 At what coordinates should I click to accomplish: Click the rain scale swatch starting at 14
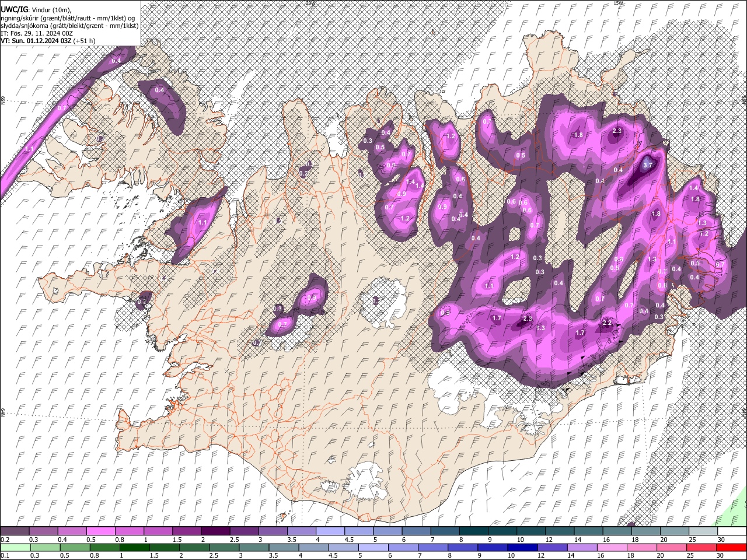coord(584,547)
